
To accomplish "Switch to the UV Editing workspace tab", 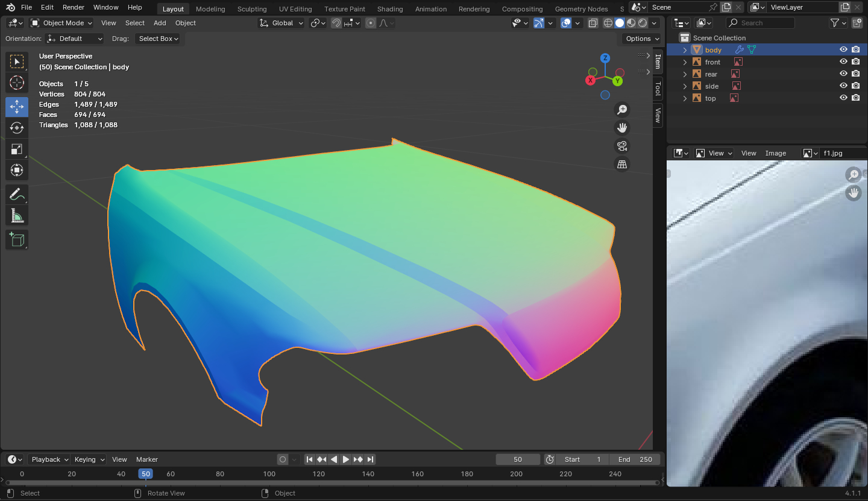I will click(x=295, y=9).
